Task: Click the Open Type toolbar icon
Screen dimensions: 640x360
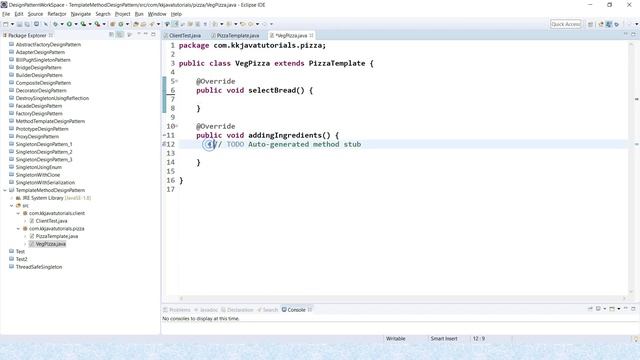Action: [x=136, y=24]
